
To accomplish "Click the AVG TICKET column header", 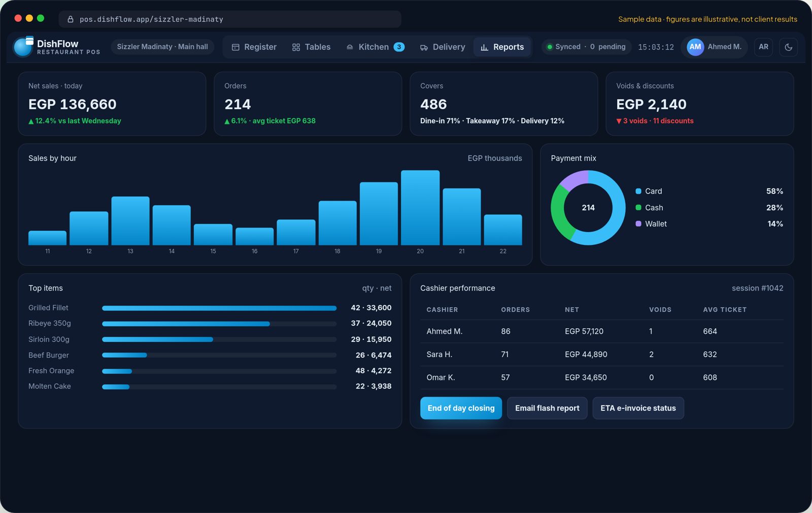I will [725, 310].
